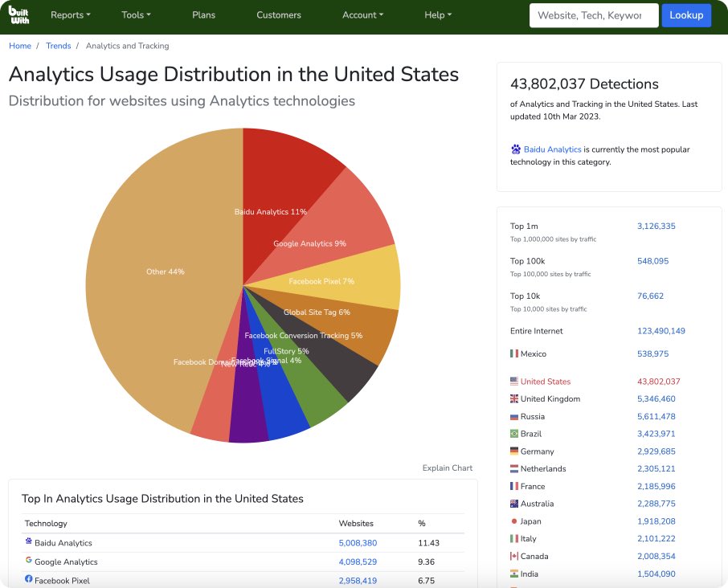Click Baidu Analytics websites count 5,008,380
The height and width of the screenshot is (588, 728).
pyautogui.click(x=358, y=542)
